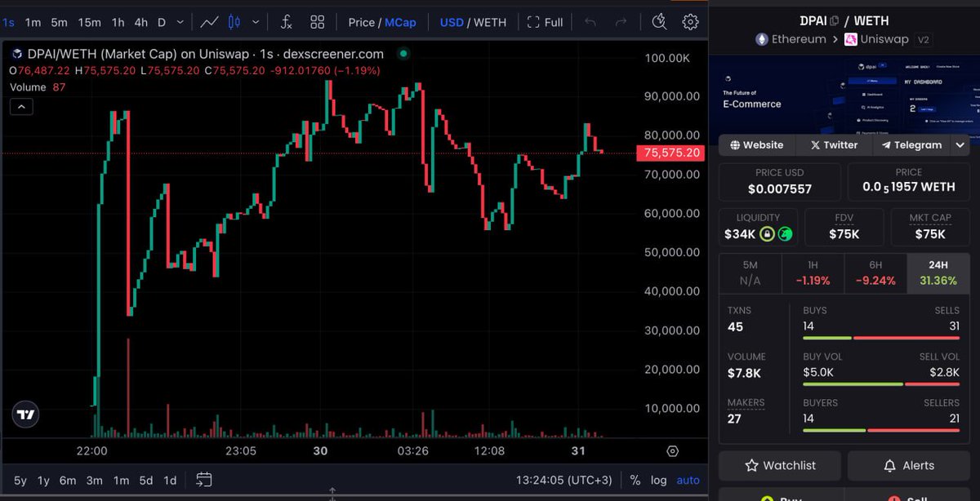Click the Ethereum chain logo

(761, 39)
